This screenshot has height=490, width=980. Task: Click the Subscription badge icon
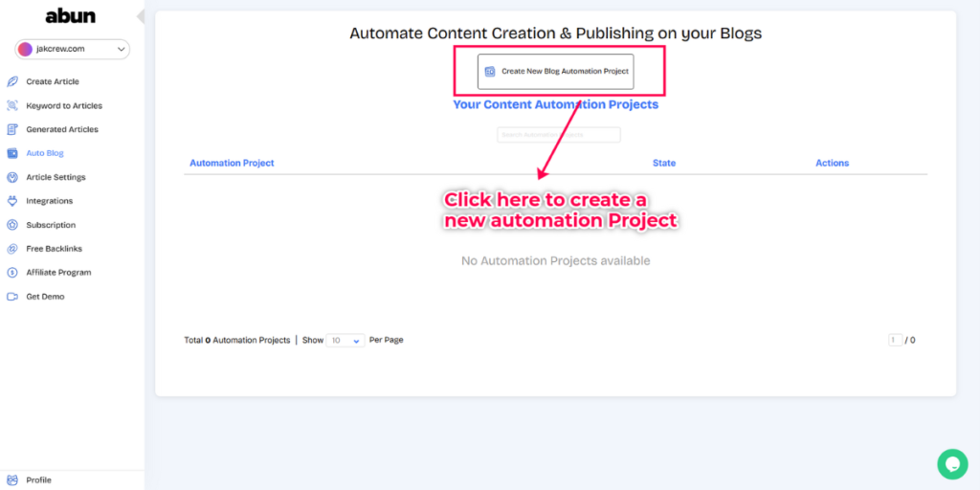11,225
